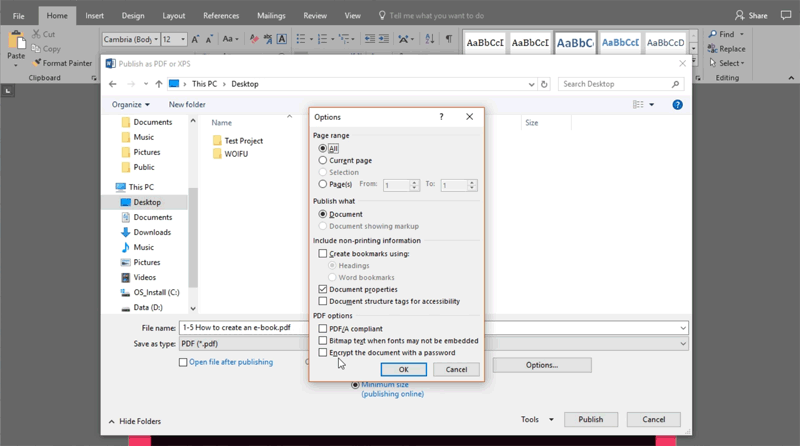Enable Encrypt the document with a password

coord(322,353)
